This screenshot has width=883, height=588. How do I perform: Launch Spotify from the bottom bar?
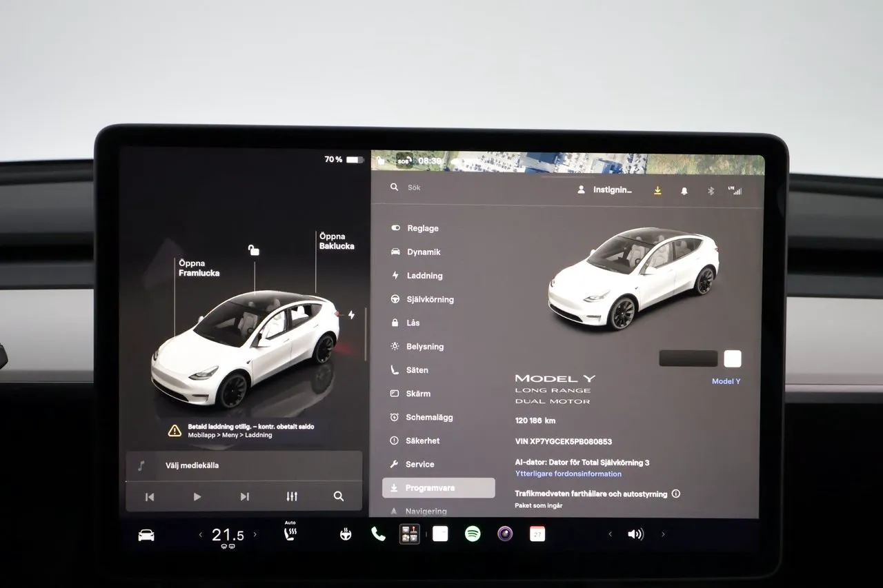[x=473, y=534]
